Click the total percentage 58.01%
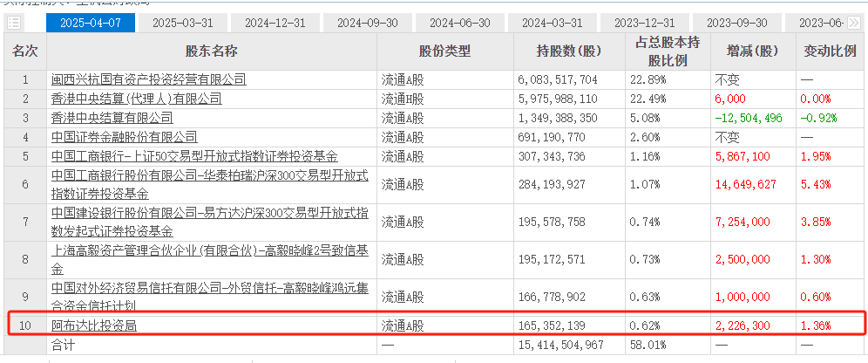This screenshot has height=363, width=868. tap(648, 346)
